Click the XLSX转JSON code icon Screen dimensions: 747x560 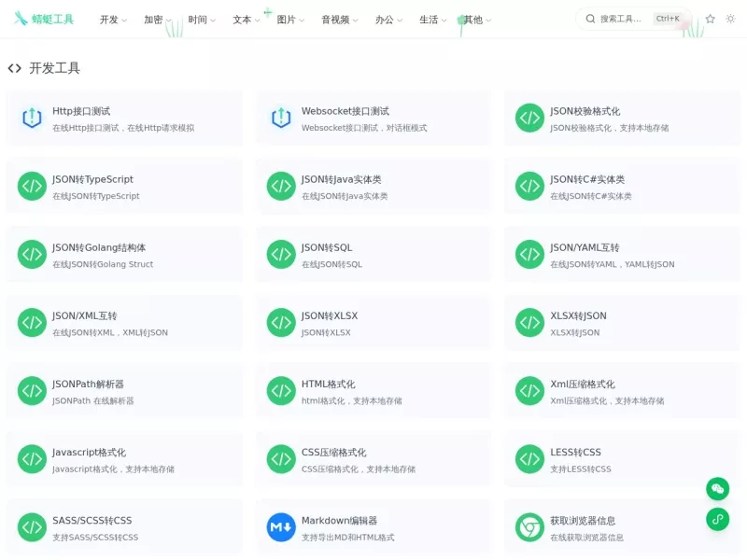[529, 322]
